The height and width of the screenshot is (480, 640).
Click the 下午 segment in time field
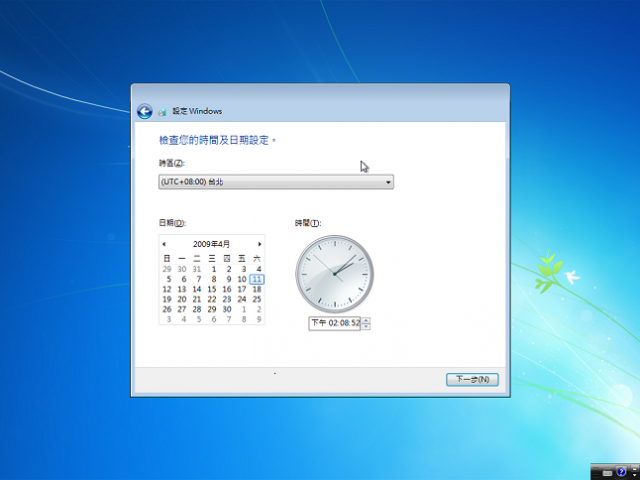319,323
